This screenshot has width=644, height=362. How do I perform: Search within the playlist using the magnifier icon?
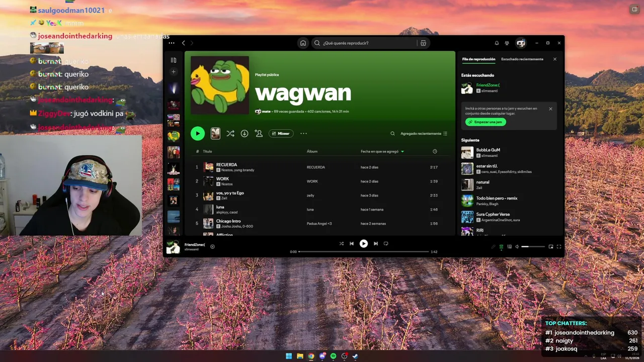point(392,134)
